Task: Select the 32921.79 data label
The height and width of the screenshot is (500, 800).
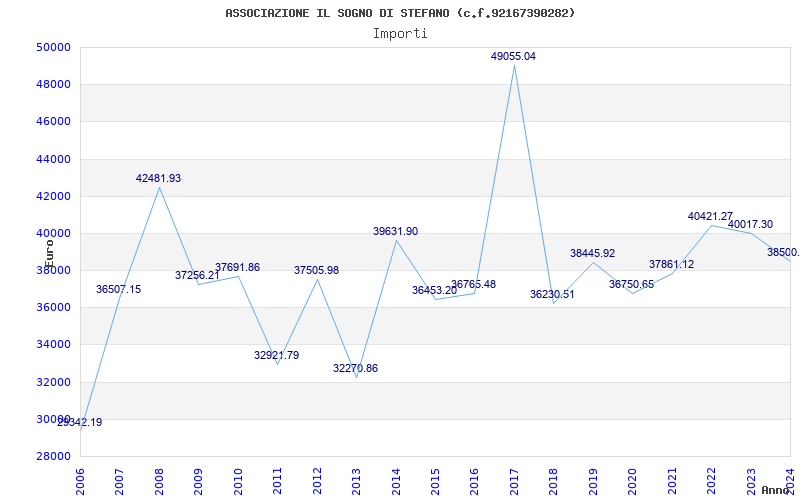Action: (277, 355)
